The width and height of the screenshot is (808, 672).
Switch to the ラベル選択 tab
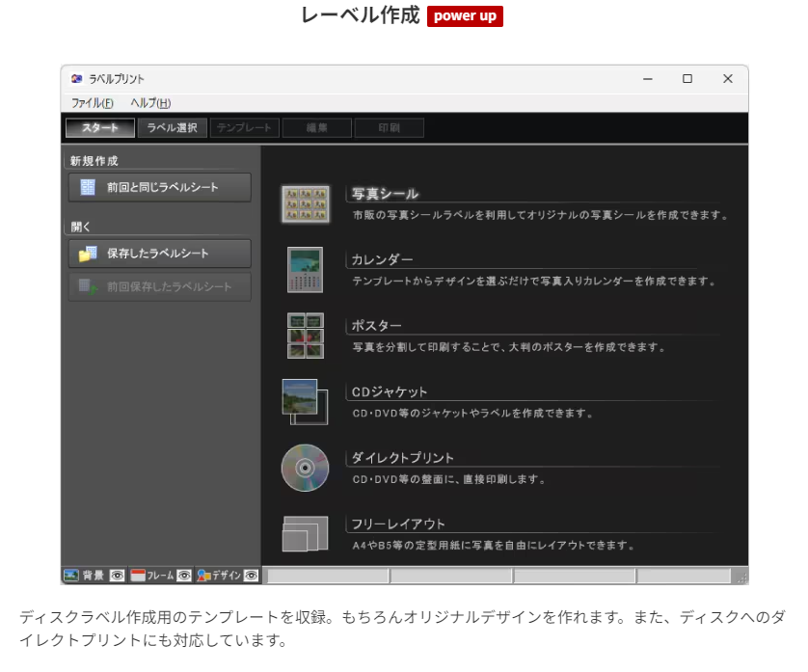pyautogui.click(x=172, y=128)
